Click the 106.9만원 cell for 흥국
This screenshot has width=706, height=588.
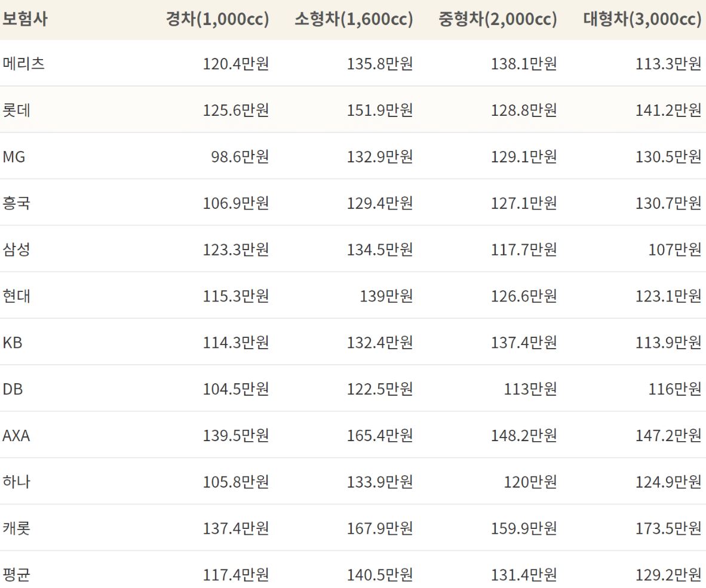point(236,203)
